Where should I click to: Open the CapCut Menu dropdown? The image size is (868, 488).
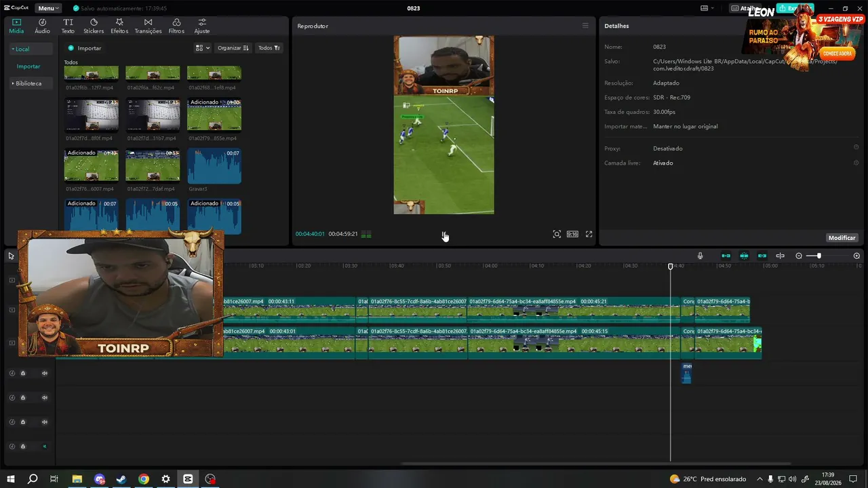tap(48, 8)
